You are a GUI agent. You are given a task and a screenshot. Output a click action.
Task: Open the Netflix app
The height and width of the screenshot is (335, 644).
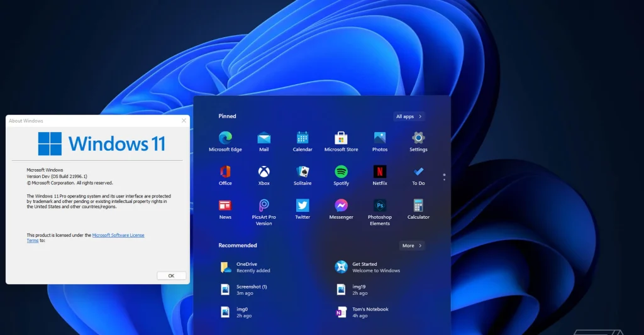click(380, 172)
